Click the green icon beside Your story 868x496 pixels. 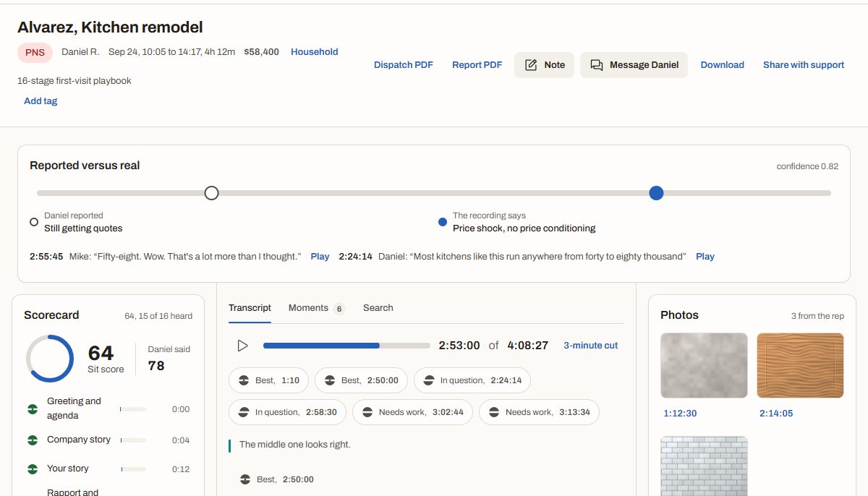point(33,469)
